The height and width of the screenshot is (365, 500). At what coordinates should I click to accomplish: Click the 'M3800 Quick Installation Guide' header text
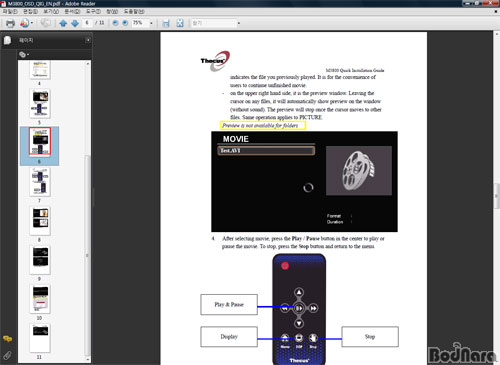pos(355,70)
